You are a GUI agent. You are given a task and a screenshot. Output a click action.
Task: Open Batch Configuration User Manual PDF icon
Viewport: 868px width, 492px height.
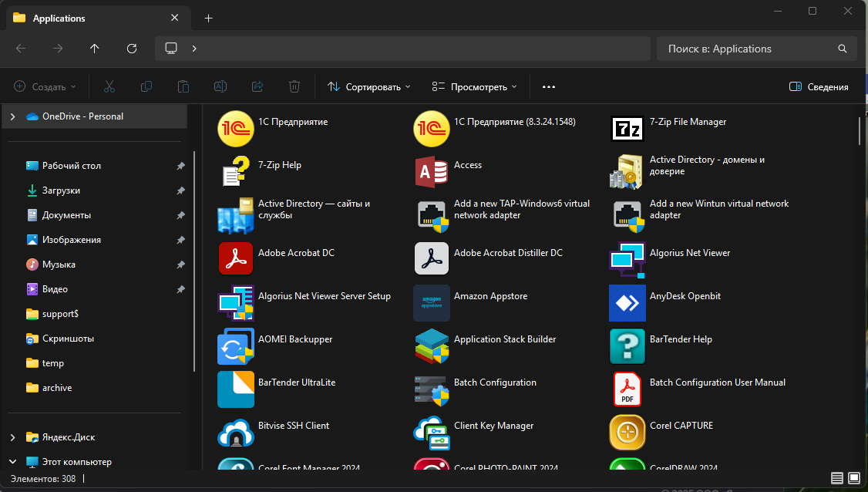pos(627,389)
